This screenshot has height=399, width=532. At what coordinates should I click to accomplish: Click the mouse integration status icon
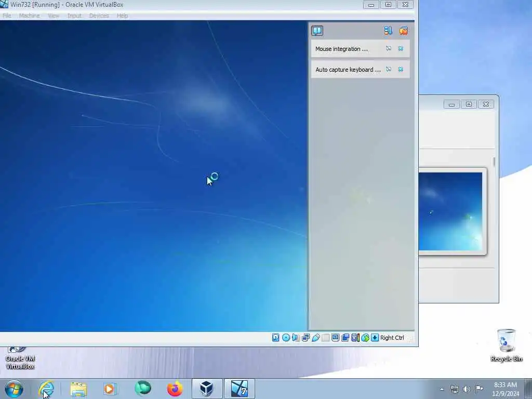coord(365,338)
